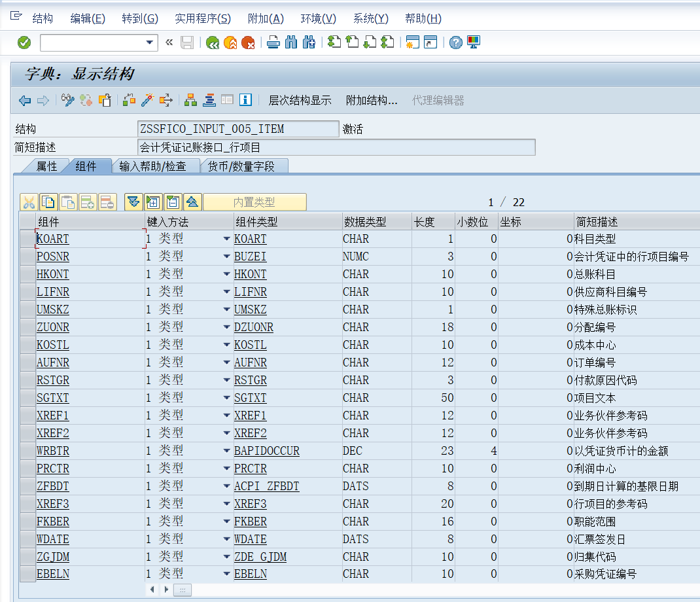Click the red Cancel icon
This screenshot has width=700, height=602.
[248, 43]
